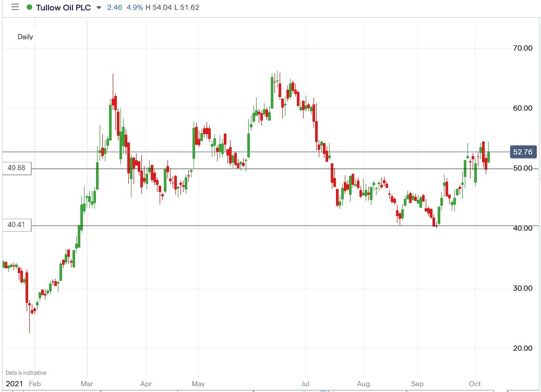Click the 49.88 price level label
The width and height of the screenshot is (541, 392).
click(16, 168)
